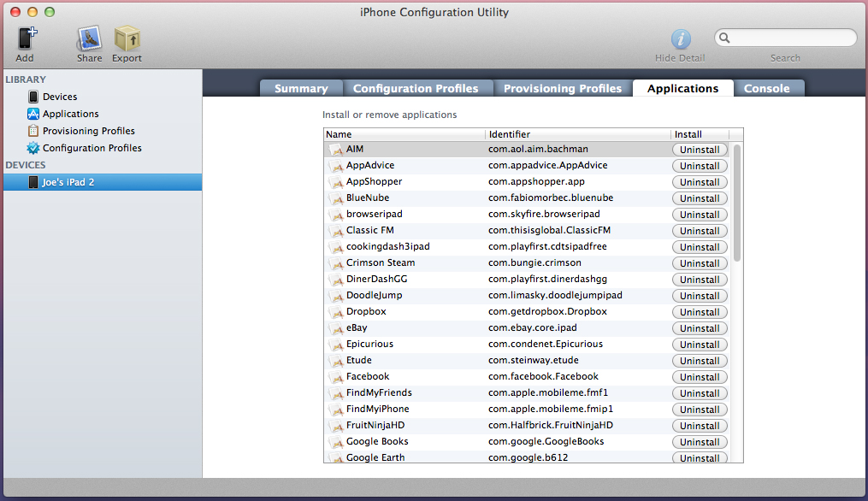Uninstall Google Books
Viewport: 868px width, 501px height.
pos(700,442)
